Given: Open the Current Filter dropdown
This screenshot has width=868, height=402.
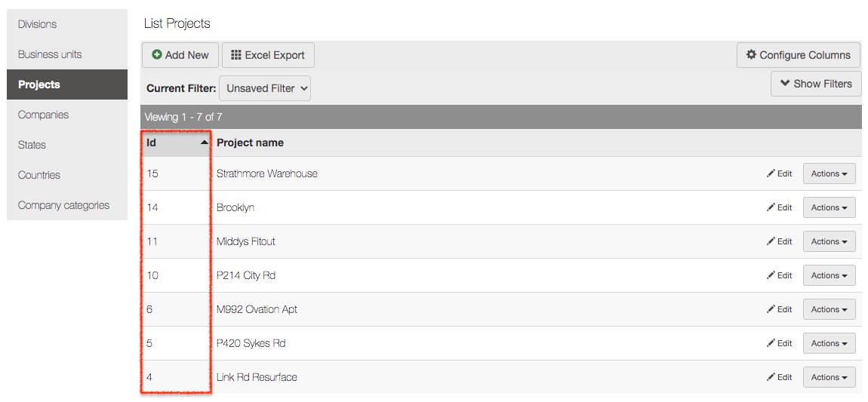Looking at the screenshot, I should click(x=265, y=88).
